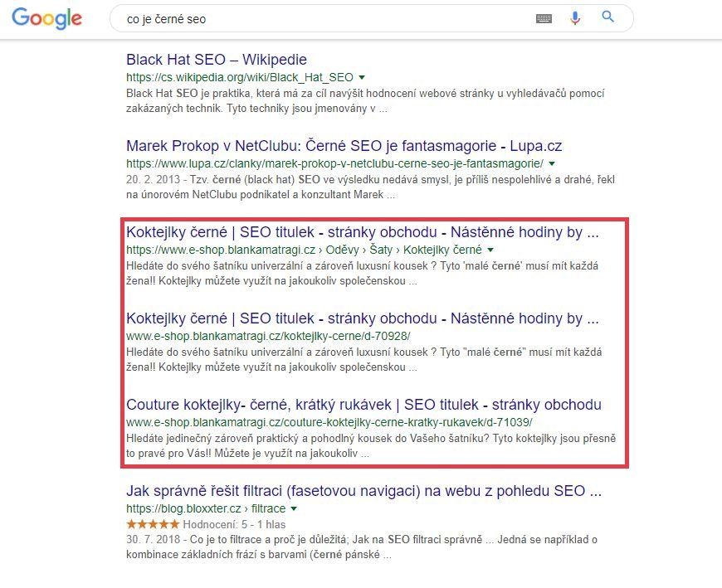This screenshot has width=722, height=588.
Task: Expand the dropdown arrow beside the Wikipedia URL
Action: click(362, 77)
